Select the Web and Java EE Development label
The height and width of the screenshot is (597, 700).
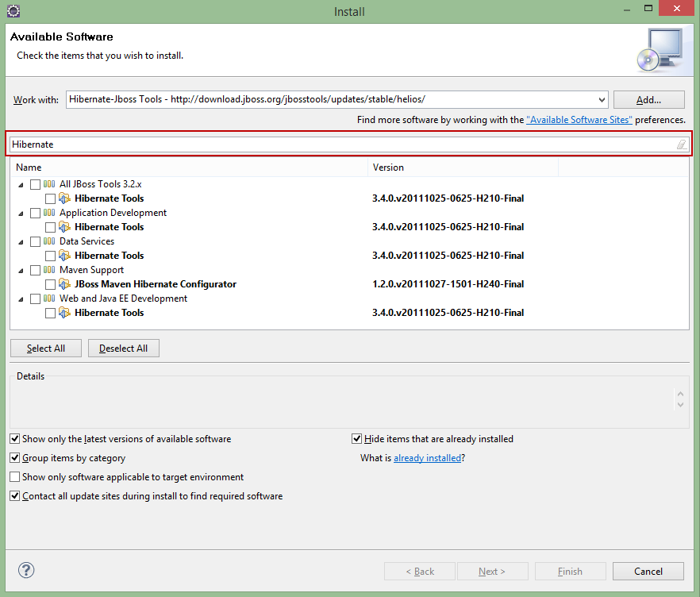(123, 298)
